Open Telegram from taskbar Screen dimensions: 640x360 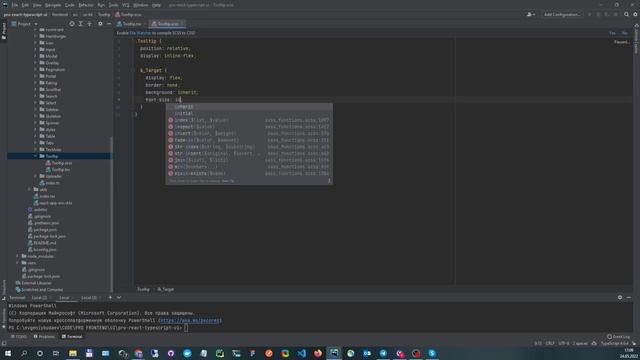click(383, 353)
